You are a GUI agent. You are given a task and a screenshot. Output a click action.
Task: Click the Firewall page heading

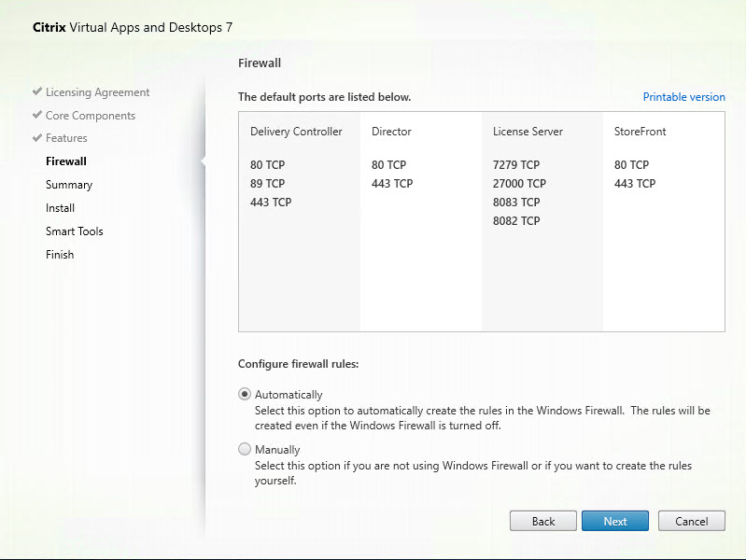click(260, 63)
